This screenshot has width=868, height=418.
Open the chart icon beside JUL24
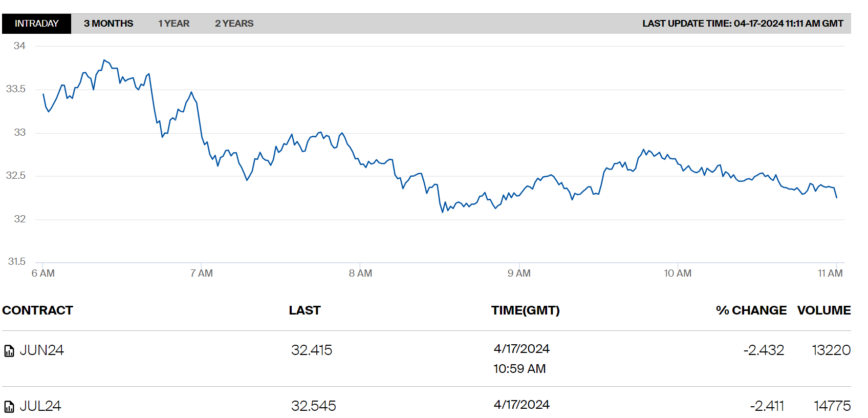point(9,407)
